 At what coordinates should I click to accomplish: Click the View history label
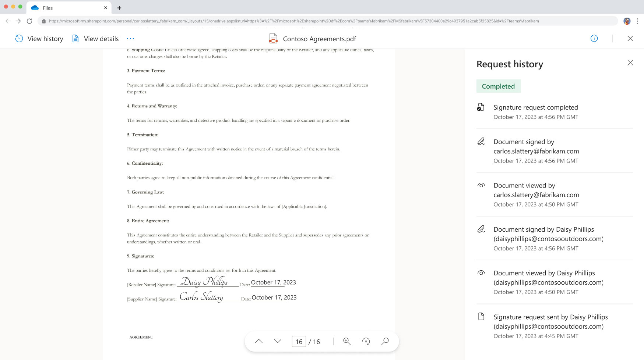pos(45,38)
